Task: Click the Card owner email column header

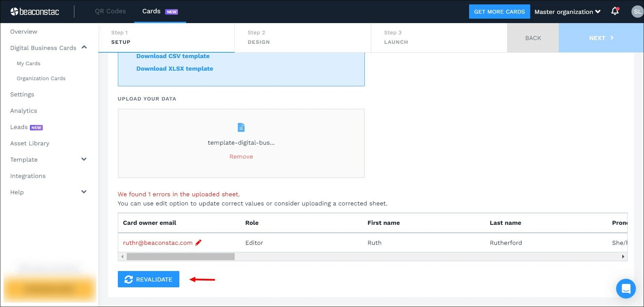Action: pos(149,223)
